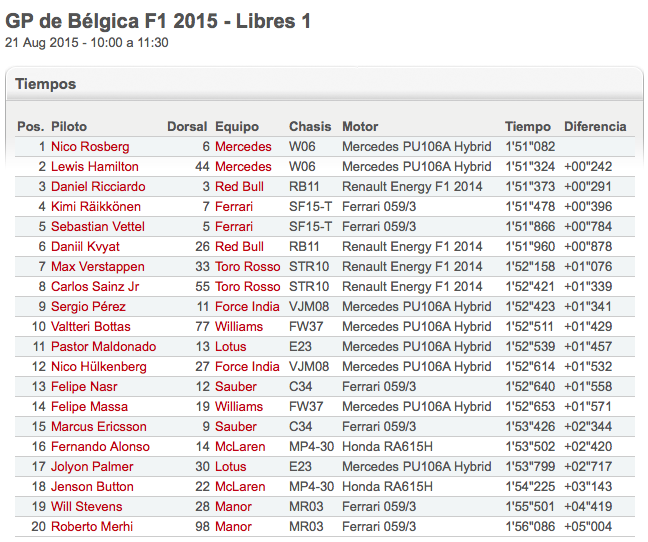Open Roberto Merhi driver link

tap(92, 526)
